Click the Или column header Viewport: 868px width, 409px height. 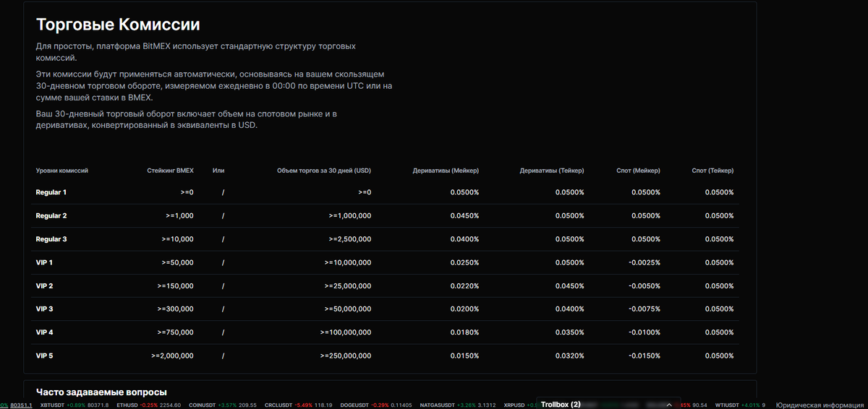click(218, 171)
